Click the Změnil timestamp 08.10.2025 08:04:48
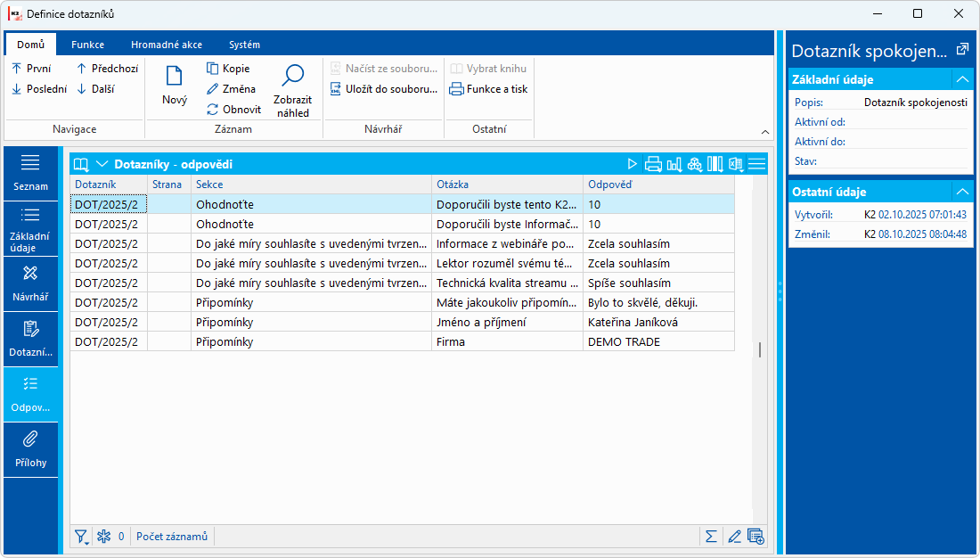The height and width of the screenshot is (558, 980). coord(922,234)
